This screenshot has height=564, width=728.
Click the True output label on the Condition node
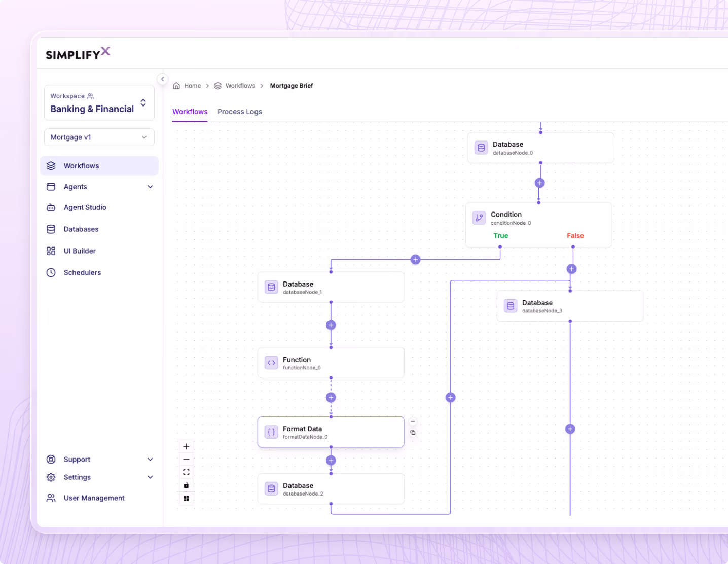pyautogui.click(x=501, y=236)
